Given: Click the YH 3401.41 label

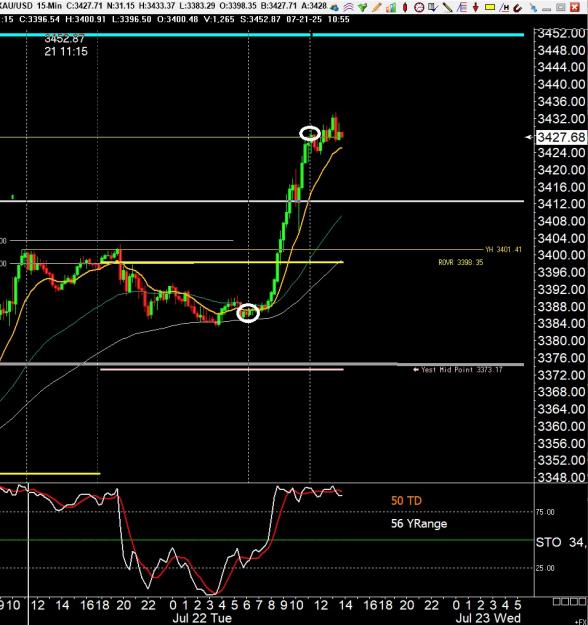Looking at the screenshot, I should 503,250.
